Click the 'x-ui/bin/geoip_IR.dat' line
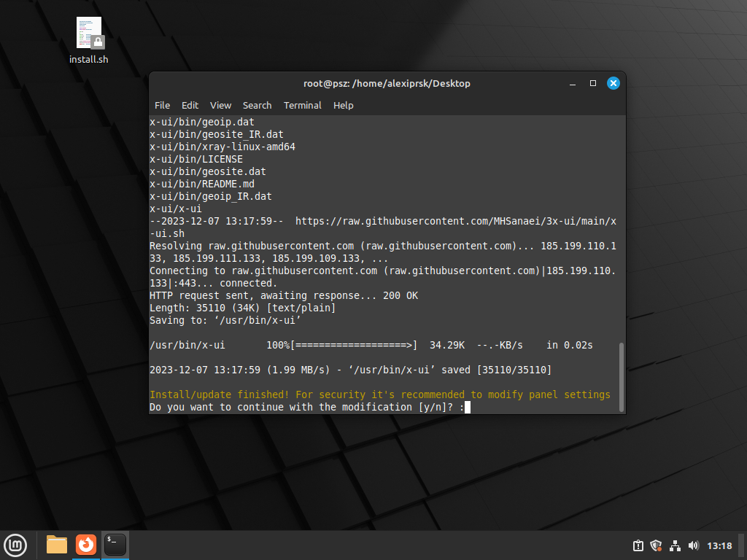The width and height of the screenshot is (747, 560). pyautogui.click(x=211, y=196)
